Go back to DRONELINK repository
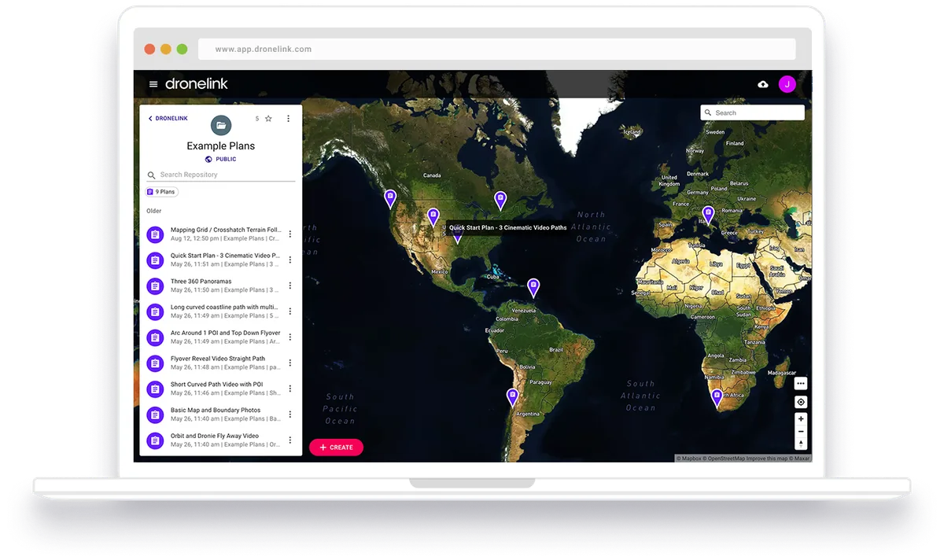The width and height of the screenshot is (944, 560). [168, 119]
